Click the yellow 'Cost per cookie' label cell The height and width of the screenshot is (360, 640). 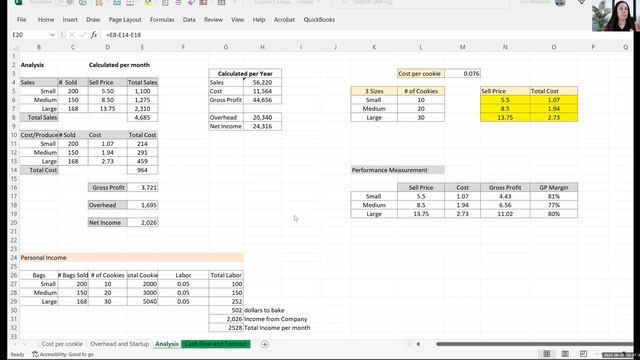point(421,73)
